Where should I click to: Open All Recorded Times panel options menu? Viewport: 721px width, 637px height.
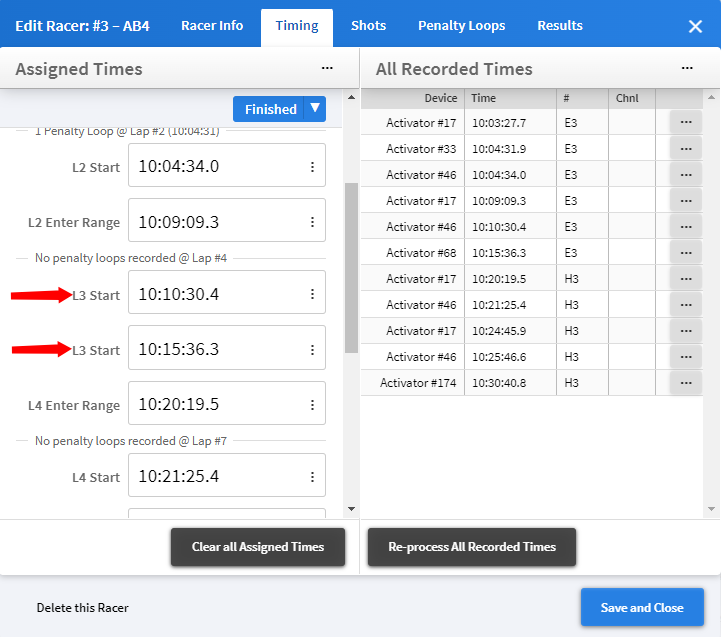(687, 68)
